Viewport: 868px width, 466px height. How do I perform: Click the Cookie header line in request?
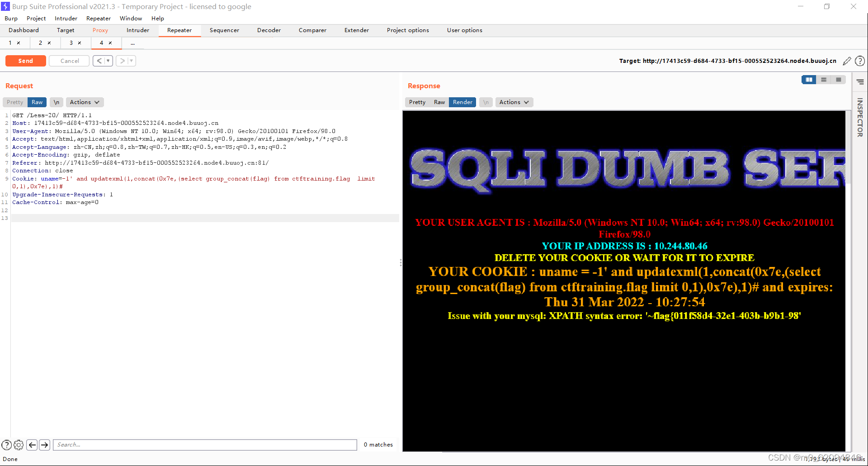coord(193,182)
